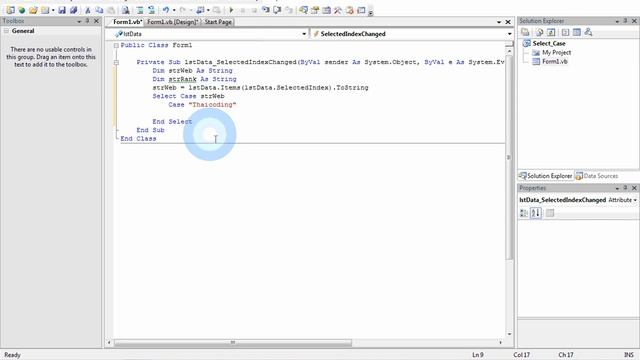Click the 'Ln 9' status bar entry

tap(478, 355)
